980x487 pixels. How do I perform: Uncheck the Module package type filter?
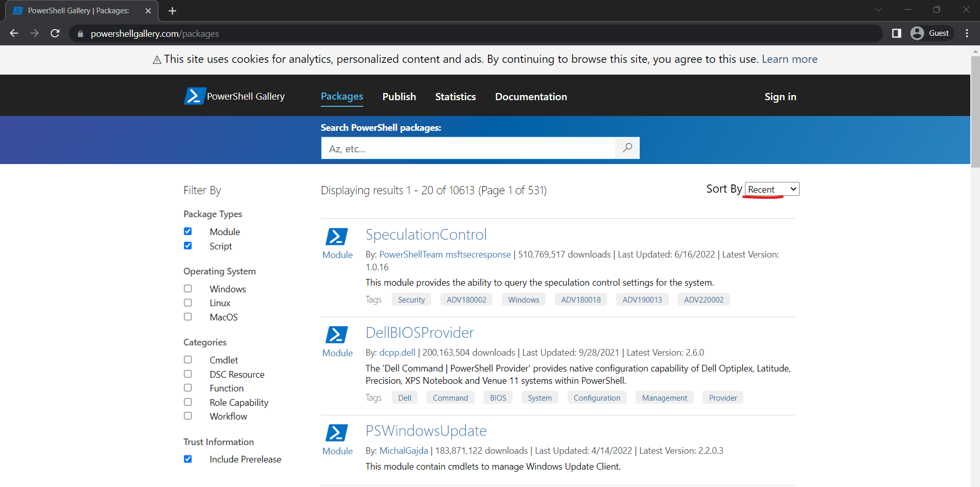pyautogui.click(x=188, y=231)
